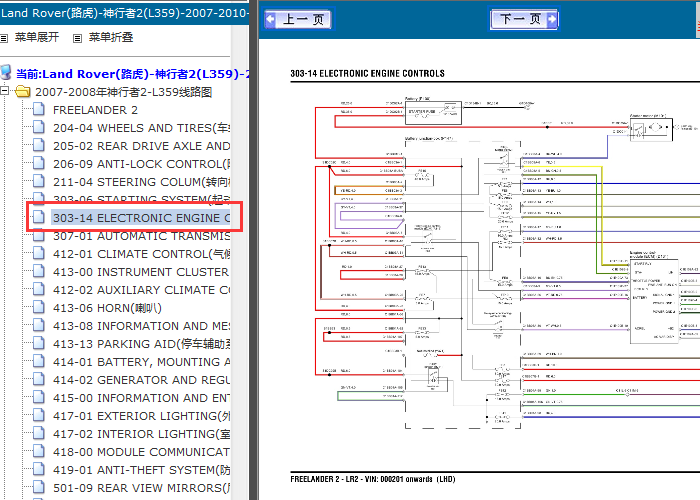The width and height of the screenshot is (700, 500).
Task: Collapse all menus via 菜单折叠
Action: click(x=111, y=37)
